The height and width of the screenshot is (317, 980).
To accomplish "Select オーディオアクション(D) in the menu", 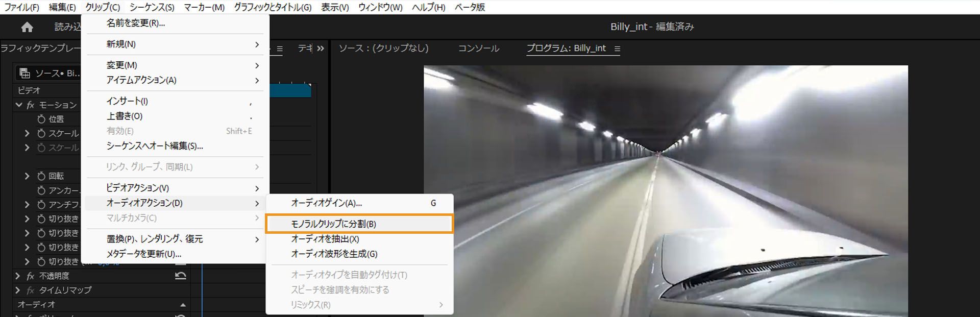I will [175, 203].
